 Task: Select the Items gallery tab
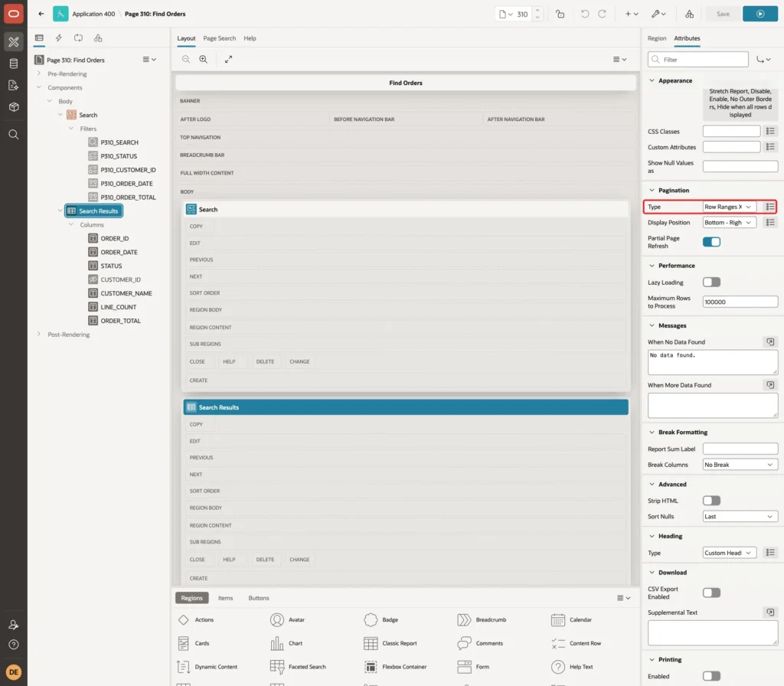[226, 598]
